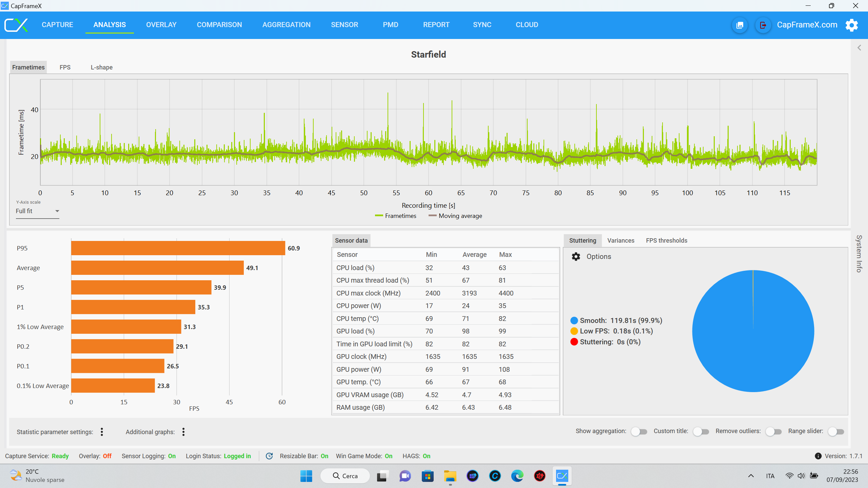Select the Frametimes graph tab
The height and width of the screenshot is (488, 868).
click(x=28, y=67)
